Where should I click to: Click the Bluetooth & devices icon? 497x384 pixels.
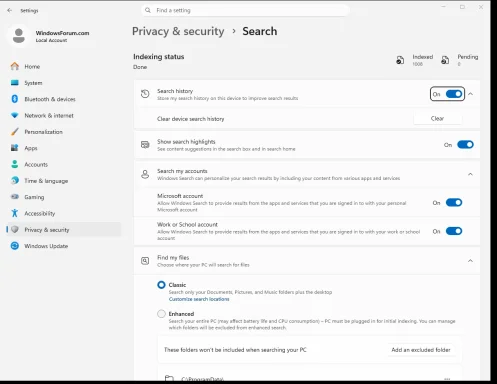[x=15, y=99]
